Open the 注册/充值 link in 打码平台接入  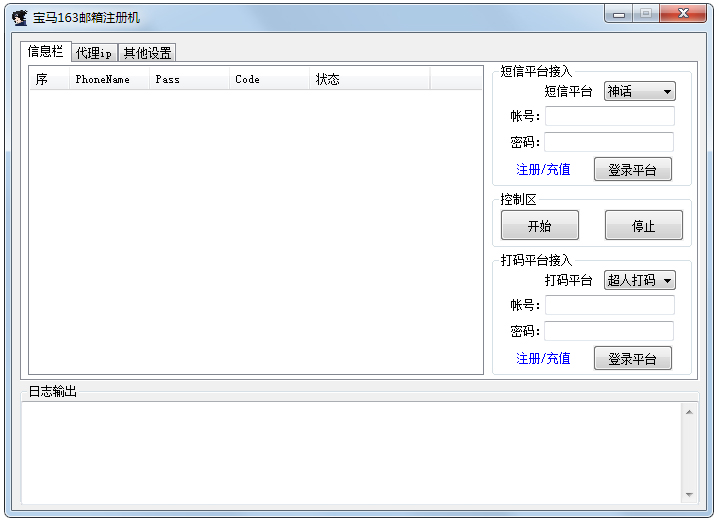click(543, 358)
